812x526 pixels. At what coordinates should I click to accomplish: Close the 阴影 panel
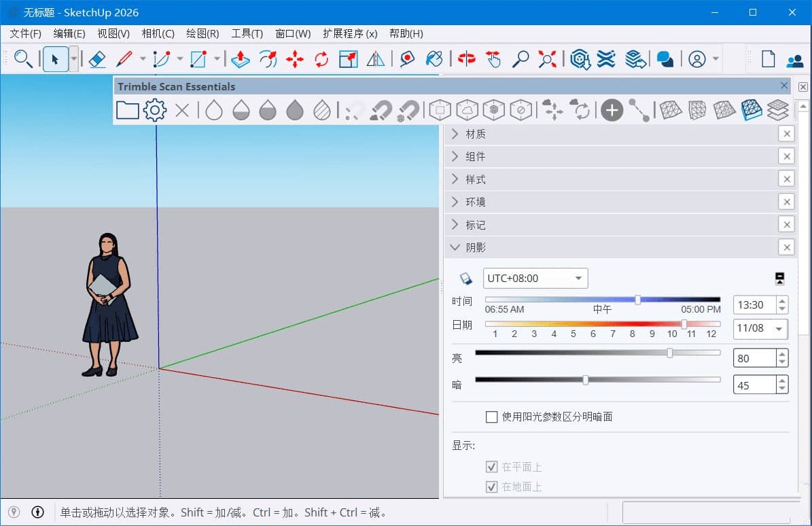787,247
